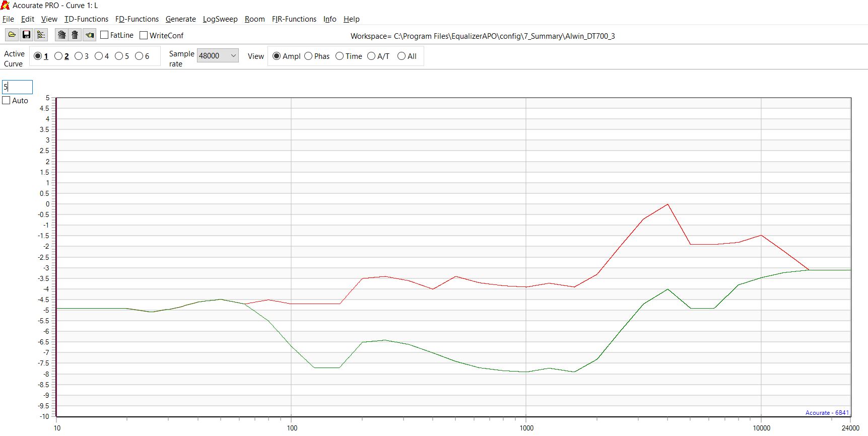Open the View menu
This screenshot has width=868, height=436.
pos(49,19)
